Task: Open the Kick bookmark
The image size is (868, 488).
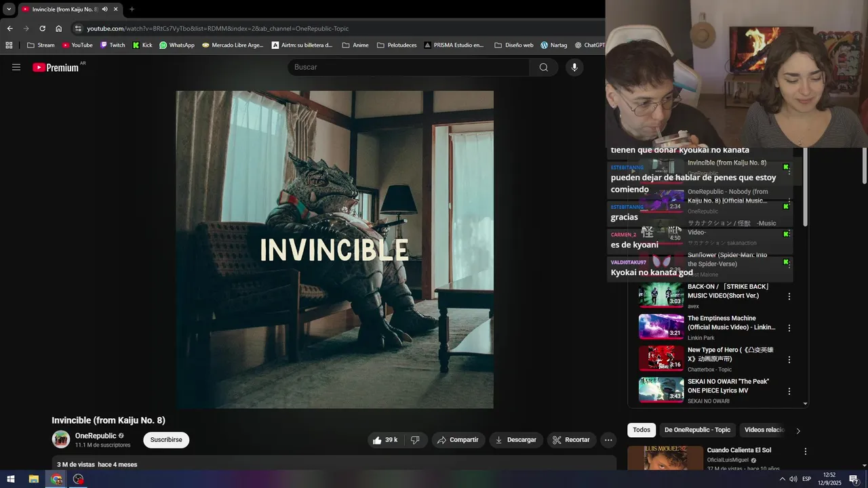Action: coord(142,45)
